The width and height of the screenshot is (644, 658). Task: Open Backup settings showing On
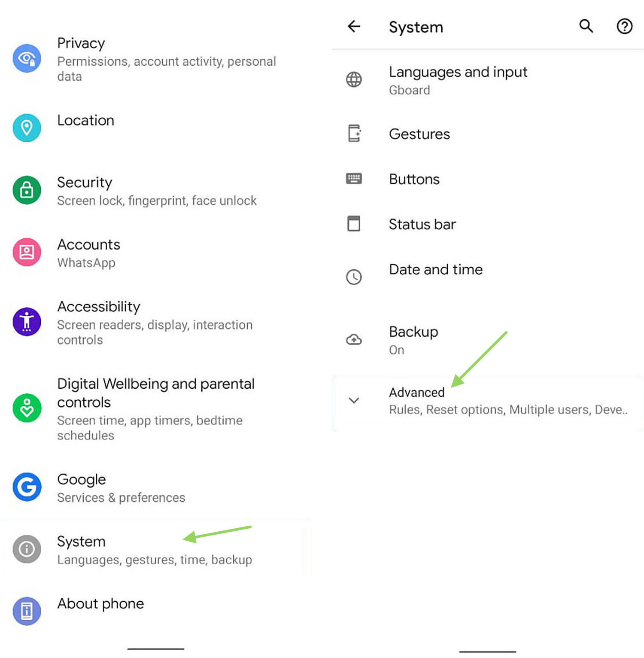coord(488,340)
